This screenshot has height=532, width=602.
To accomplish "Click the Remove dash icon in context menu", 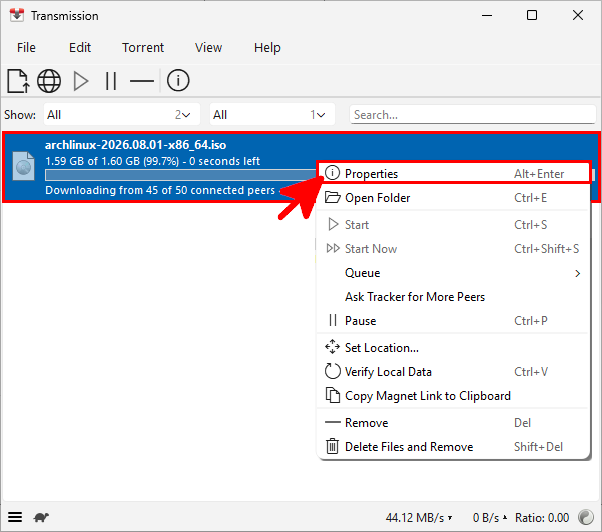I will coord(332,422).
